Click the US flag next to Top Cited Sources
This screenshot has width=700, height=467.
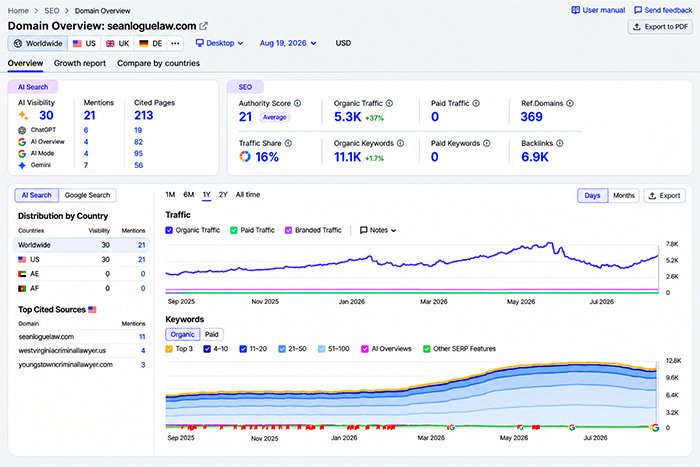pyautogui.click(x=92, y=309)
